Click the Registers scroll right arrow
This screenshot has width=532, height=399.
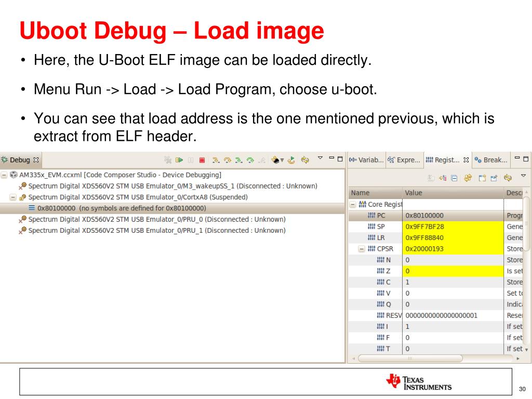pos(518,358)
